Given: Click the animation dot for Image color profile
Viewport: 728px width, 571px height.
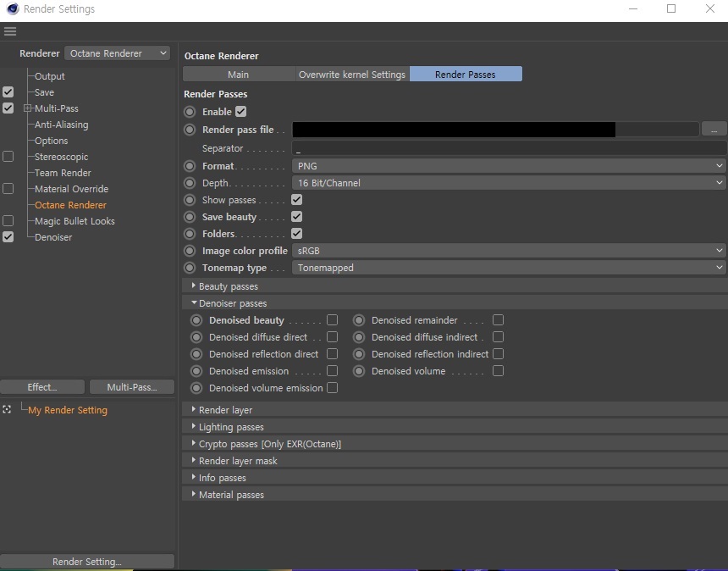Looking at the screenshot, I should coord(190,251).
